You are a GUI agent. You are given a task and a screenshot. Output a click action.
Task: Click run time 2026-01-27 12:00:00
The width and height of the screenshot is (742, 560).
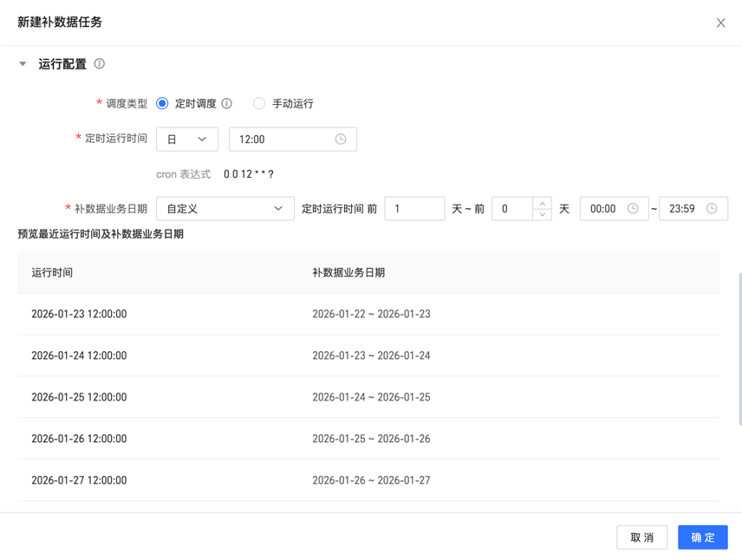[79, 480]
